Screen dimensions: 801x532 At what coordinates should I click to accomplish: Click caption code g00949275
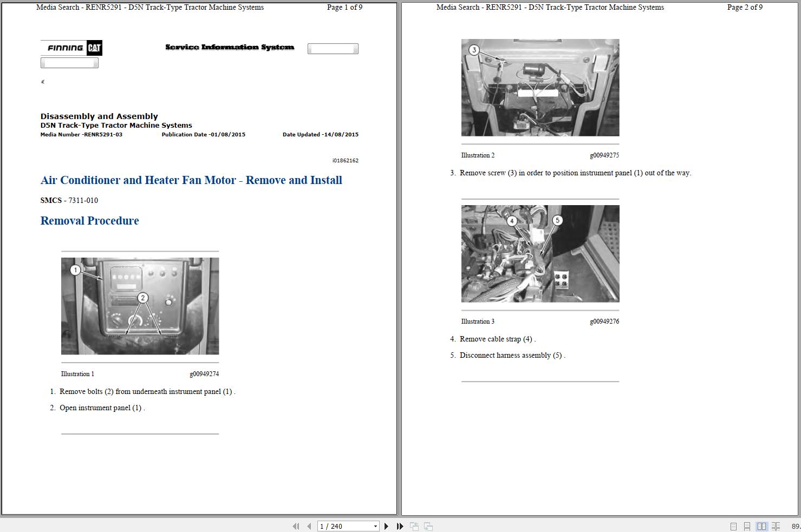click(x=604, y=155)
